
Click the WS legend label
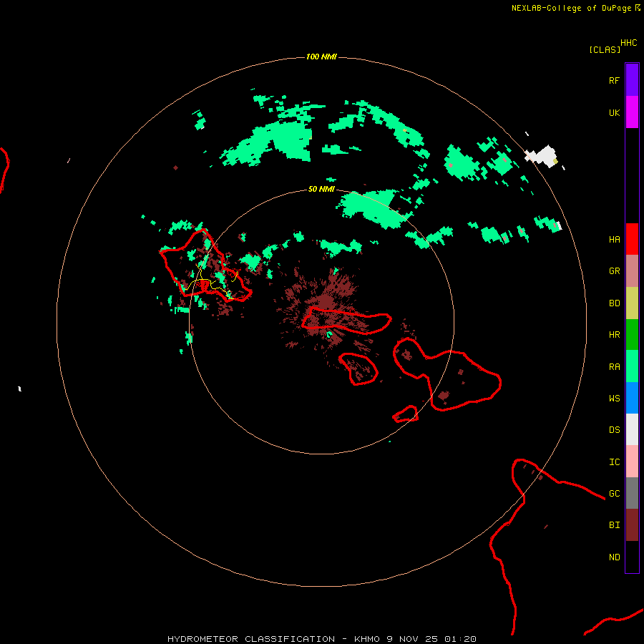coord(614,398)
